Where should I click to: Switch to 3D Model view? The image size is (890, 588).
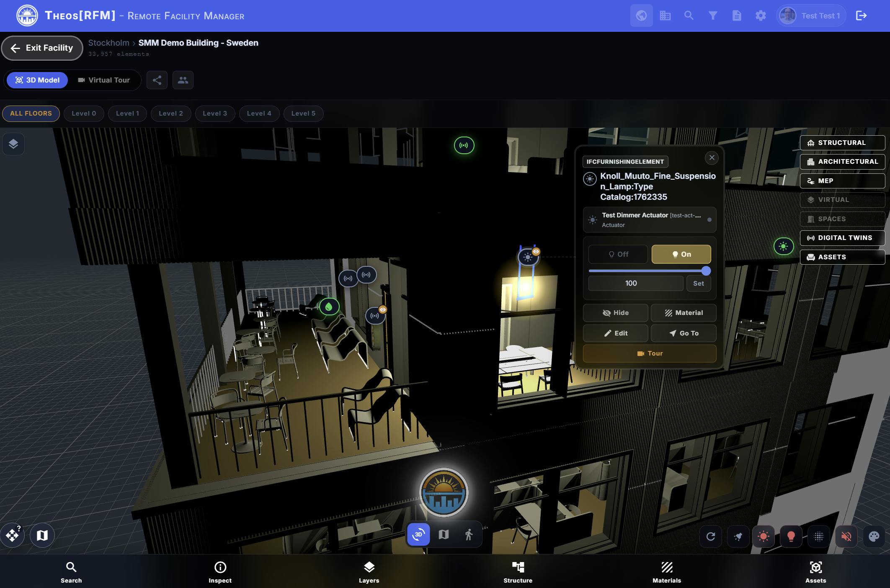coord(37,80)
